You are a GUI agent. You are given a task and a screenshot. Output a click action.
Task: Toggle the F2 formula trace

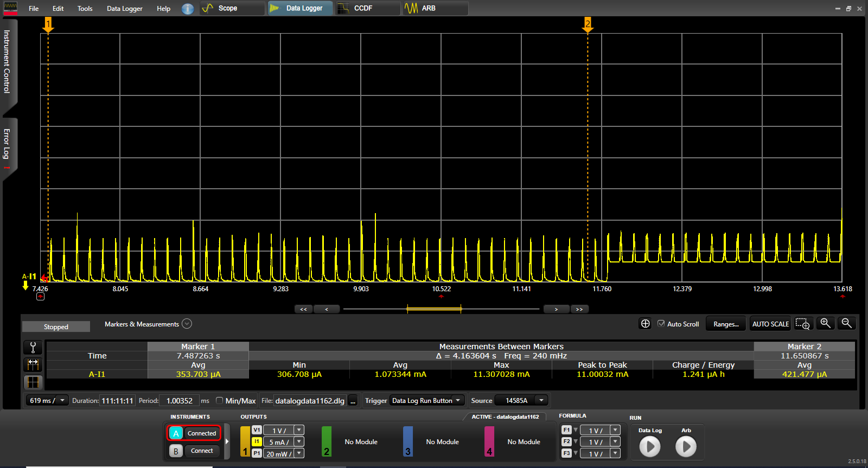(x=566, y=441)
